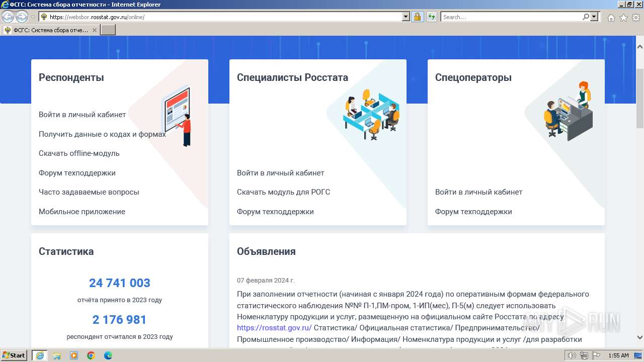Click the page scrollbar up arrow
The height and width of the screenshot is (362, 644).
pos(640,47)
